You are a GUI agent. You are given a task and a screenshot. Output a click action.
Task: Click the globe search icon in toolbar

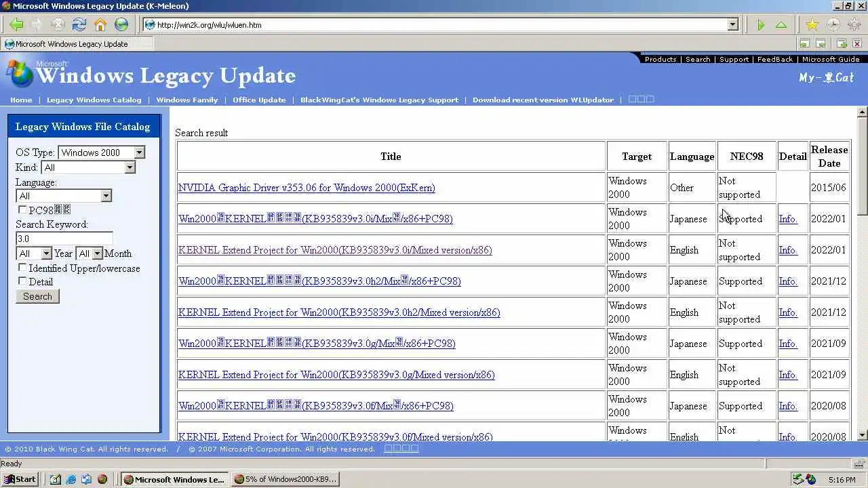coord(121,24)
